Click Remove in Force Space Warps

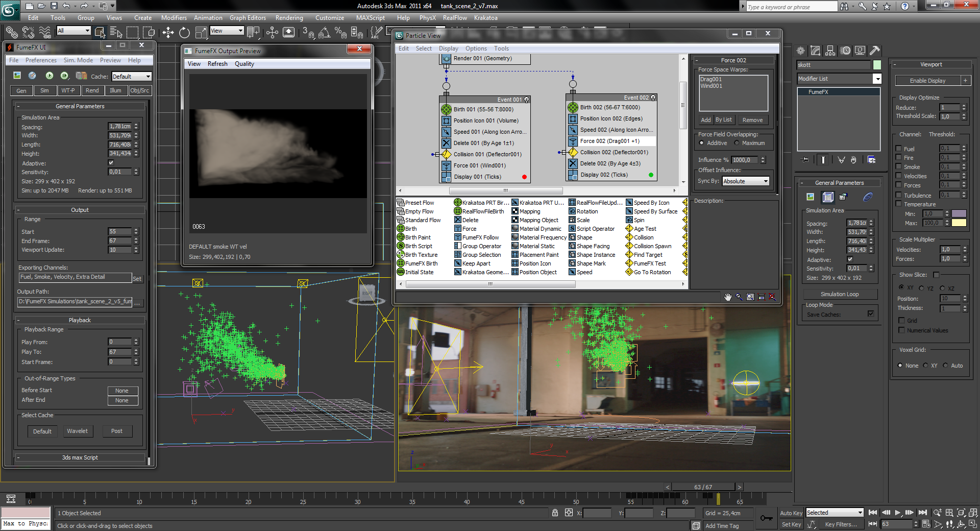[752, 120]
